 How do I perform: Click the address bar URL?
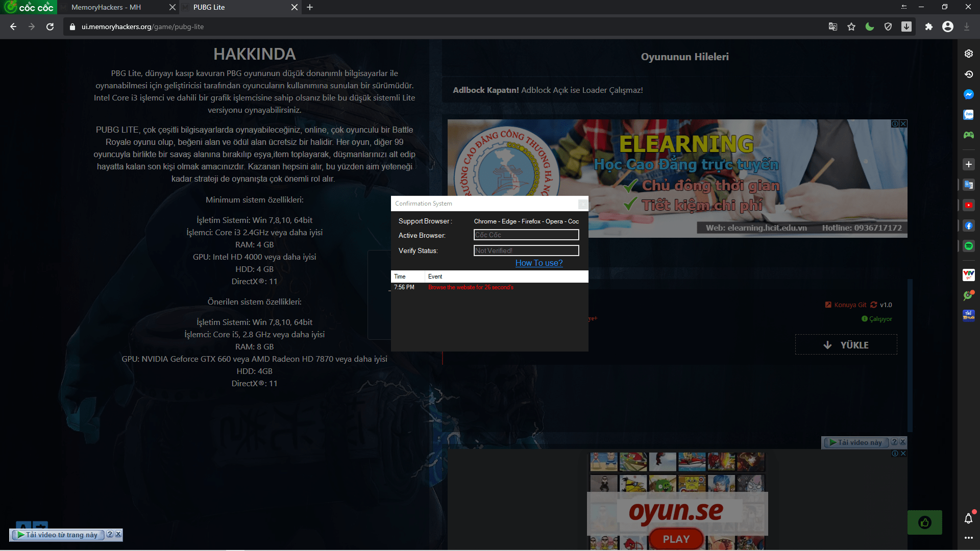click(x=142, y=27)
